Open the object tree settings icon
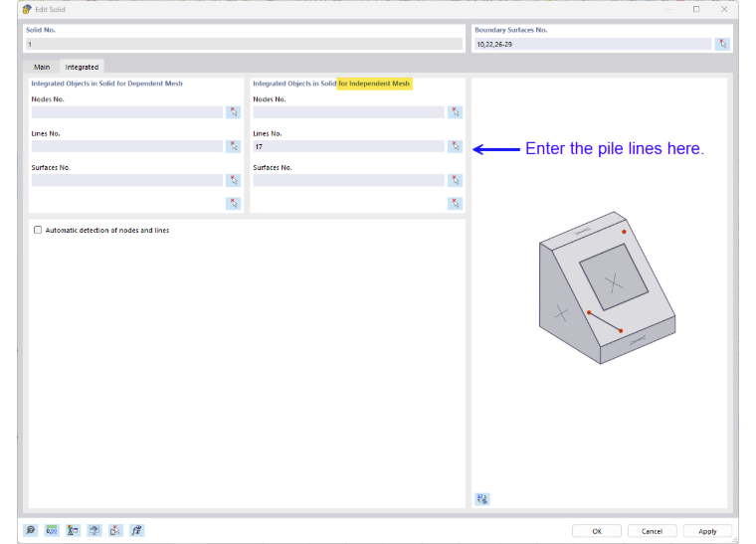The image size is (756, 544). [x=73, y=530]
